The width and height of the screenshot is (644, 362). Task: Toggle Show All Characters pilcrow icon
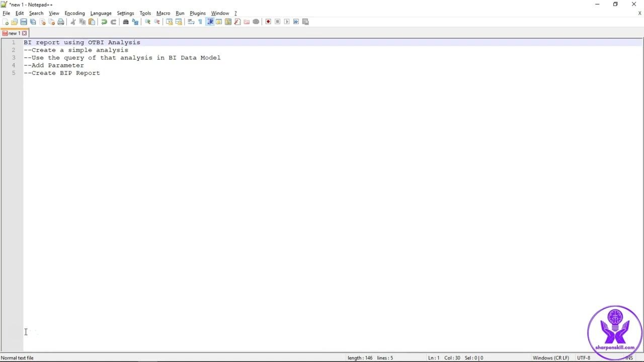point(200,22)
